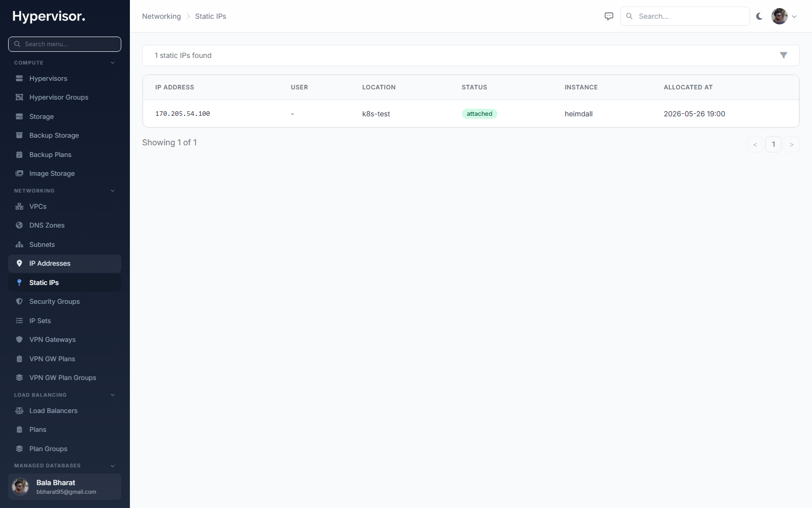The height and width of the screenshot is (508, 812).
Task: Click the Static IPs breadcrumb
Action: point(211,16)
